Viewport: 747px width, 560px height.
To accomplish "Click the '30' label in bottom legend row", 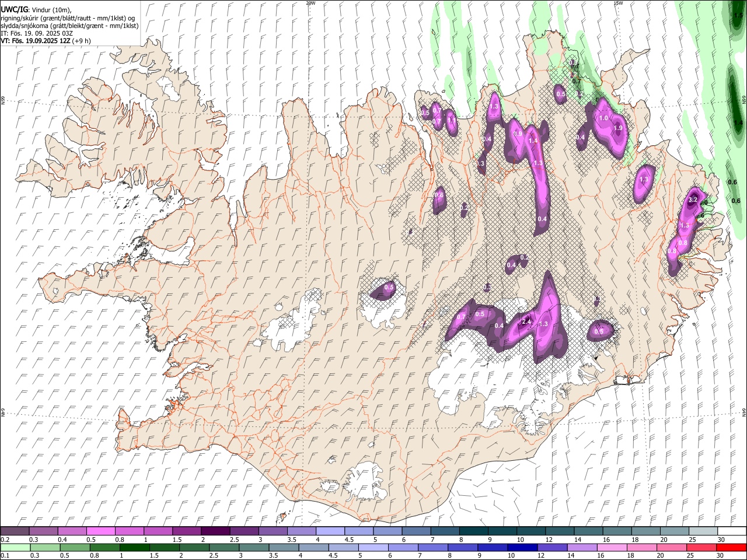I will [720, 555].
